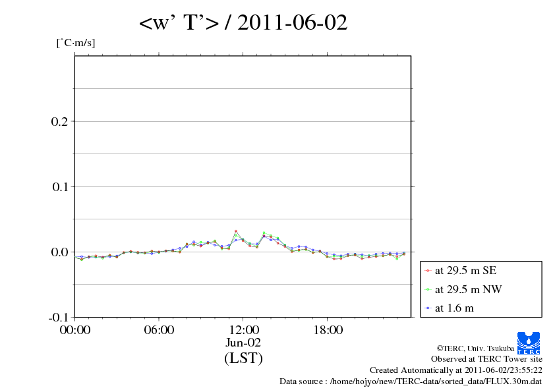Viewport: 555px width, 392px height.
Task: Click the highest red peak data point
Action: pos(236,231)
